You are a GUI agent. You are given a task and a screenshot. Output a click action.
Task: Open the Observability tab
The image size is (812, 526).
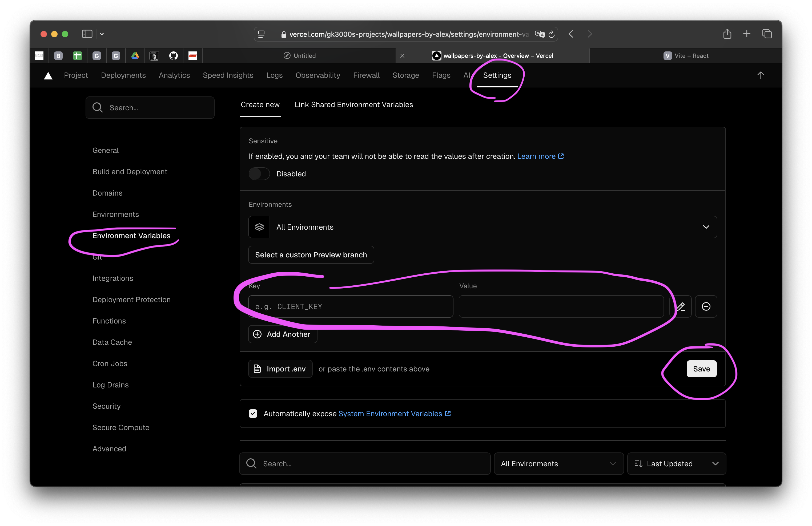pos(318,75)
